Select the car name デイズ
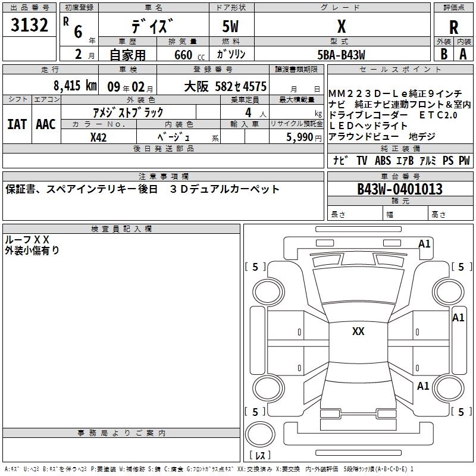Image resolution: width=476 pixels, height=476 pixels. tap(153, 26)
